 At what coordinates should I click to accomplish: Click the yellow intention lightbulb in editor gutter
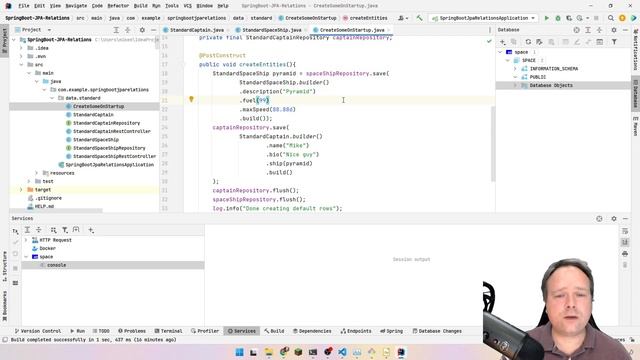tap(191, 99)
